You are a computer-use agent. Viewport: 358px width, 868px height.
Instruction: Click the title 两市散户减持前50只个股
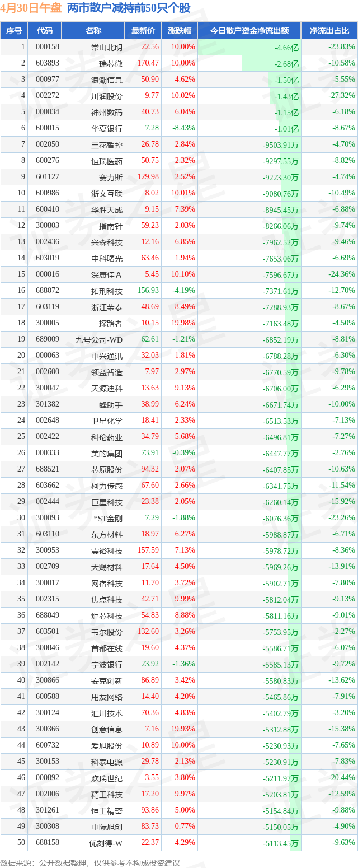(x=129, y=8)
